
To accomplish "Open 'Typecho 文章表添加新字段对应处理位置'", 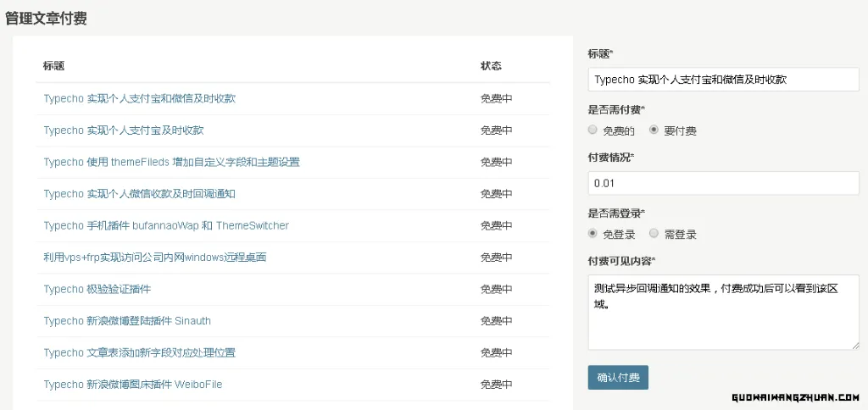I will (x=140, y=352).
